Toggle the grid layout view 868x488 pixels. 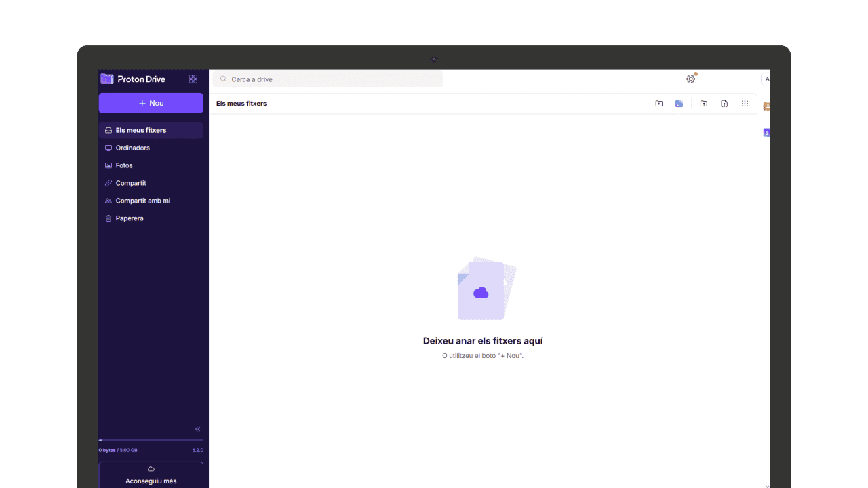pos(745,104)
